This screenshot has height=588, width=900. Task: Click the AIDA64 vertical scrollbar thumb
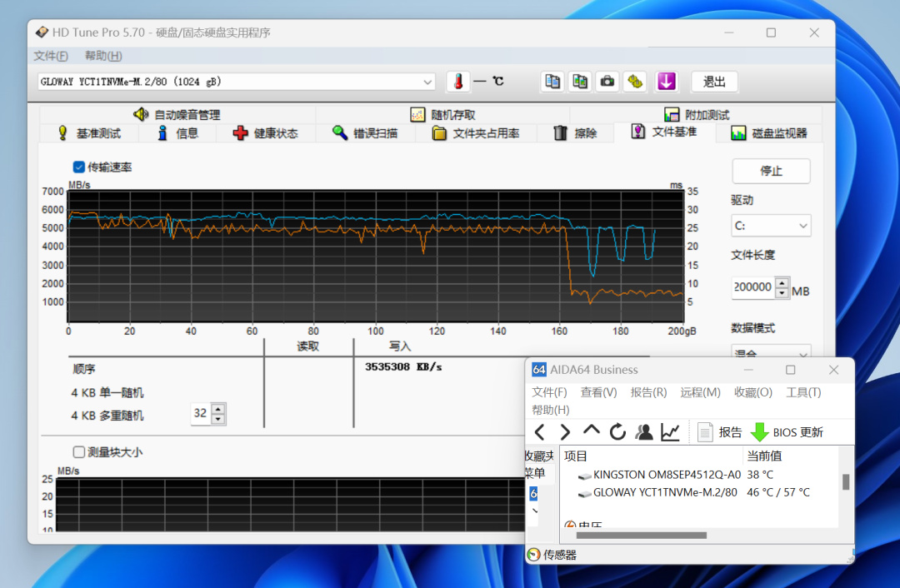(x=846, y=482)
